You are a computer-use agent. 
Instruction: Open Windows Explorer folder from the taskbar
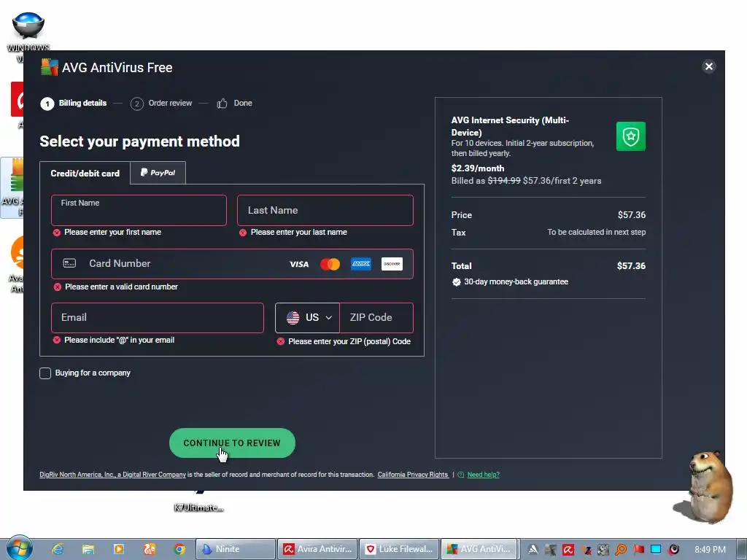[88, 549]
